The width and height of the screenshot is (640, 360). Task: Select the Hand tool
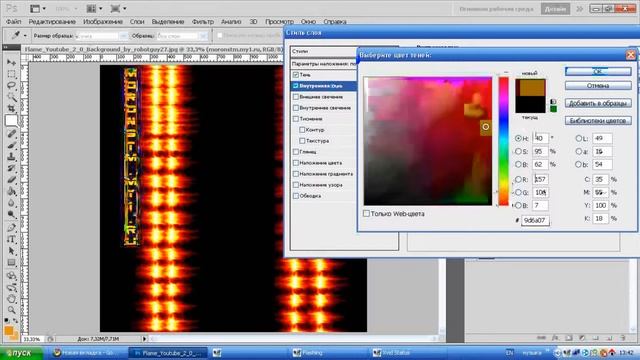(x=11, y=299)
